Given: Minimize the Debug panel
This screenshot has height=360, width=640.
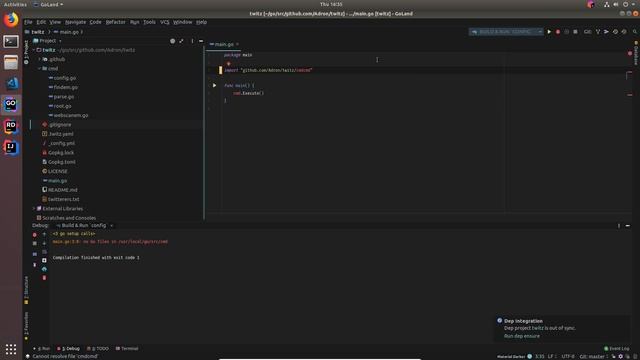Looking at the screenshot, I should point(628,226).
